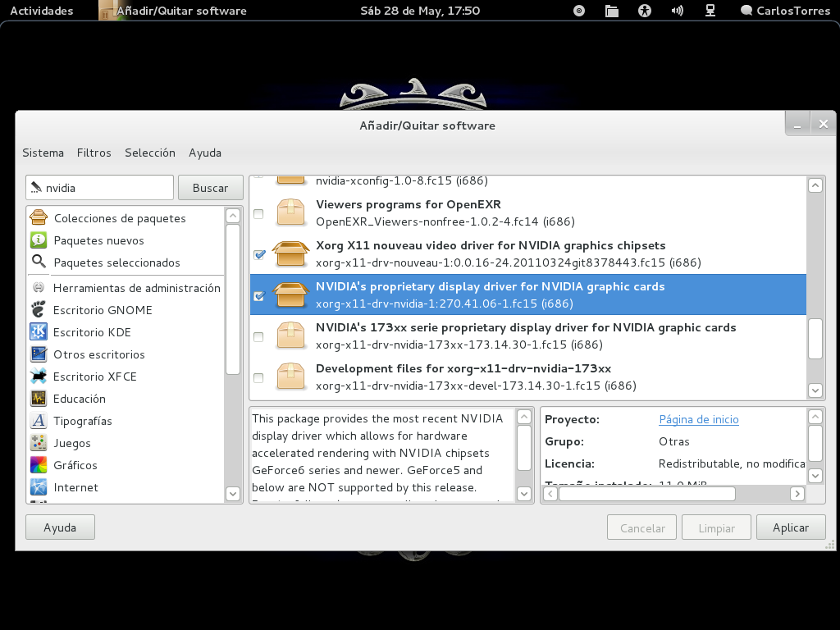This screenshot has height=630, width=840.
Task: Click the Educación category icon
Action: (x=39, y=399)
